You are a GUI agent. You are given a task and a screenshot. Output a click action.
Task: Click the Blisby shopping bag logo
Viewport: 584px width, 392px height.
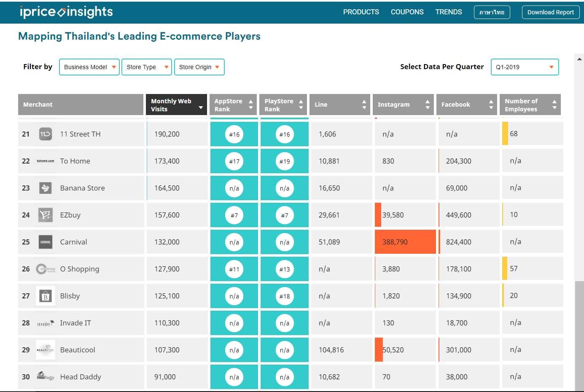pyautogui.click(x=46, y=296)
